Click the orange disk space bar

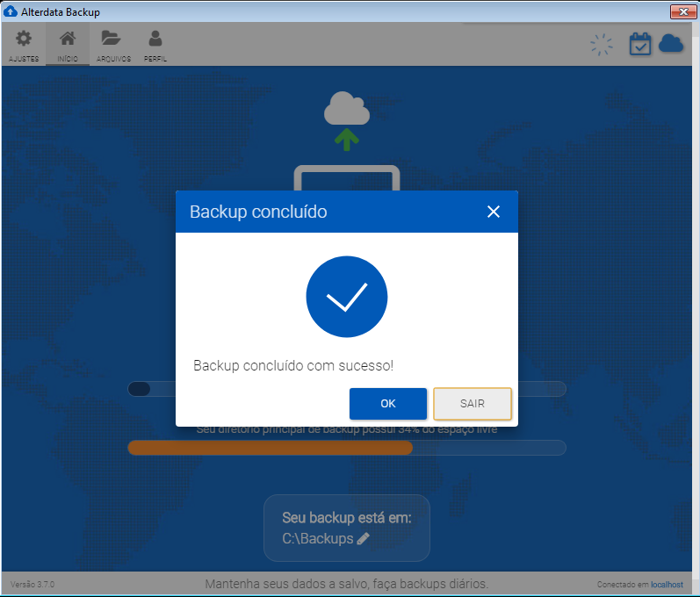[x=271, y=448]
